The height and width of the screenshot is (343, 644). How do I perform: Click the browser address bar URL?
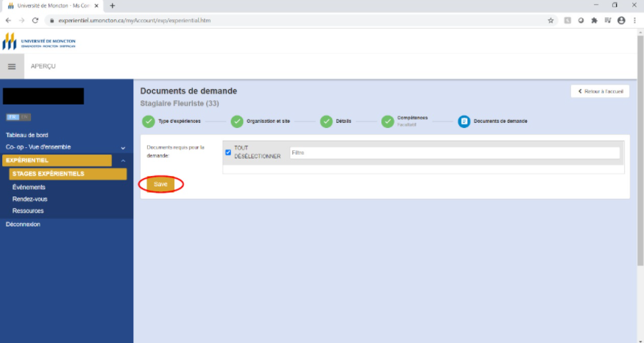(x=134, y=21)
